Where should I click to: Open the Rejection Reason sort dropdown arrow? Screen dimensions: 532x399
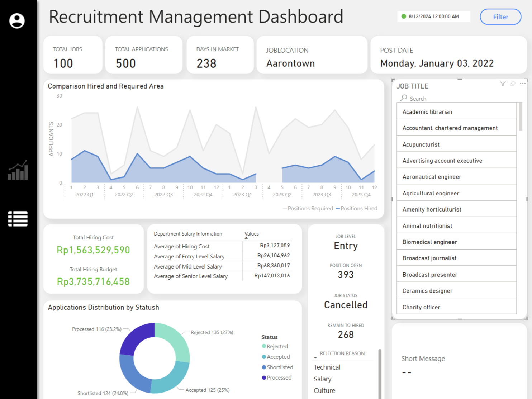click(315, 358)
